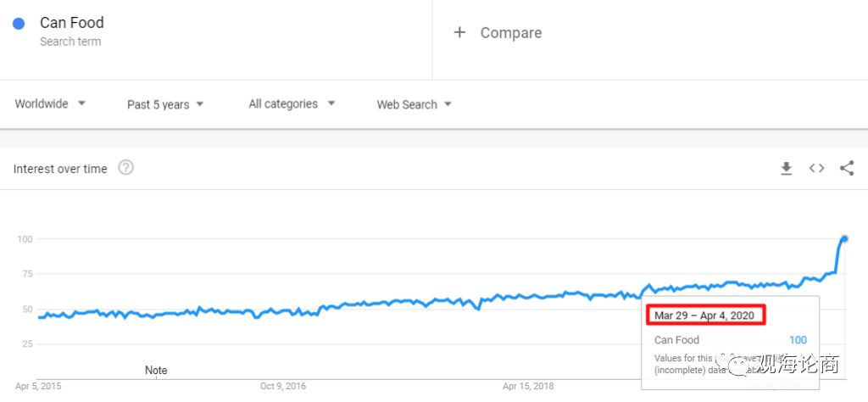Click the Oct 9, 2016 axis label
The width and height of the screenshot is (868, 402).
click(282, 386)
